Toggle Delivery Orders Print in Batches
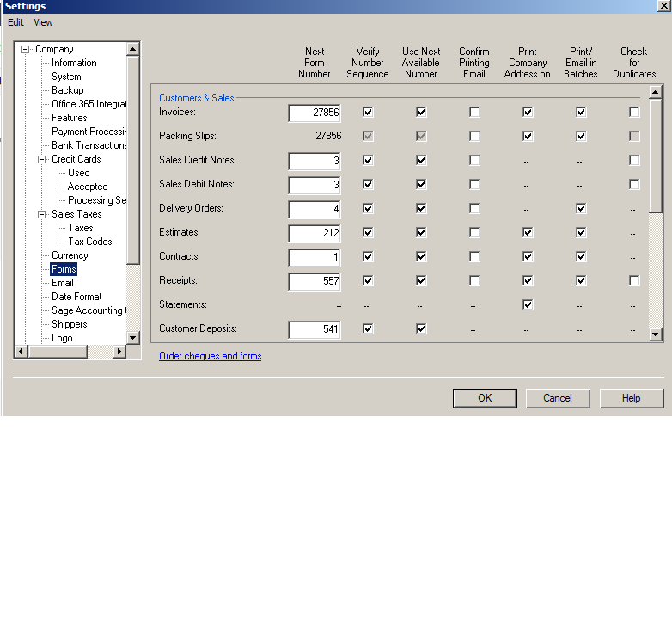This screenshot has height=626, width=672. 581,208
